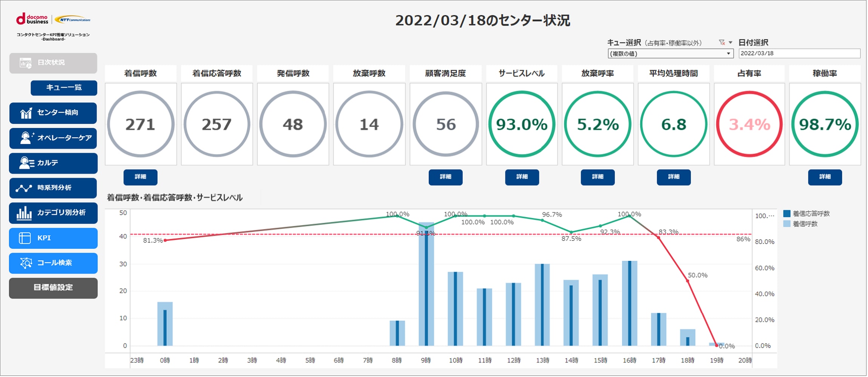Click the 着信呼数 legend color swatch
The width and height of the screenshot is (868, 377).
pyautogui.click(x=787, y=224)
